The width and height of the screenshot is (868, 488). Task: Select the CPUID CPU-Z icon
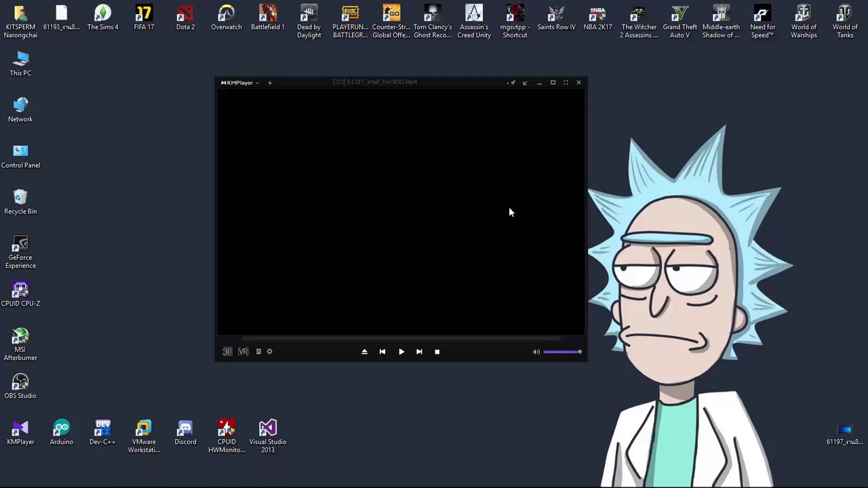point(20,294)
